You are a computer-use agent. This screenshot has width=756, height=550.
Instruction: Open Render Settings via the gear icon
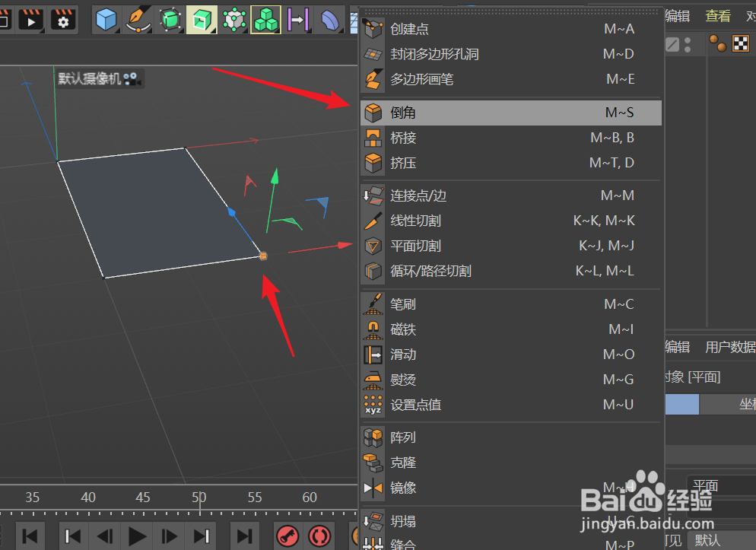tap(62, 20)
